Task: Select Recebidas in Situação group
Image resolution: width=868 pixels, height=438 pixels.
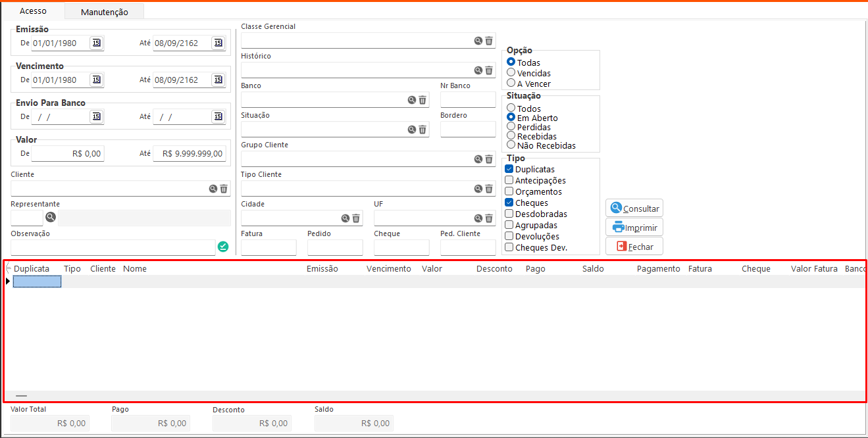Action: 511,136
